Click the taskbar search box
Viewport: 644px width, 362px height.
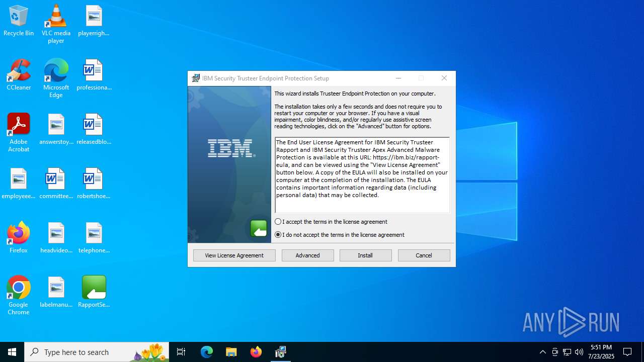(97, 352)
